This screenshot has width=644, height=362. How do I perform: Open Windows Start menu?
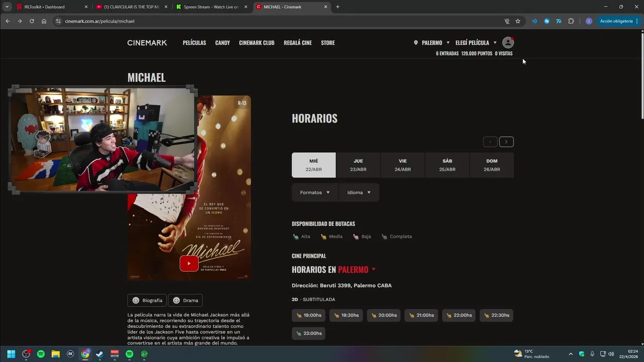pyautogui.click(x=11, y=354)
